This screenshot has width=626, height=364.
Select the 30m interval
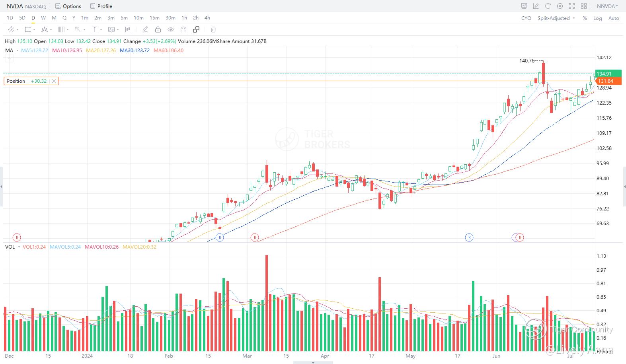tap(170, 18)
